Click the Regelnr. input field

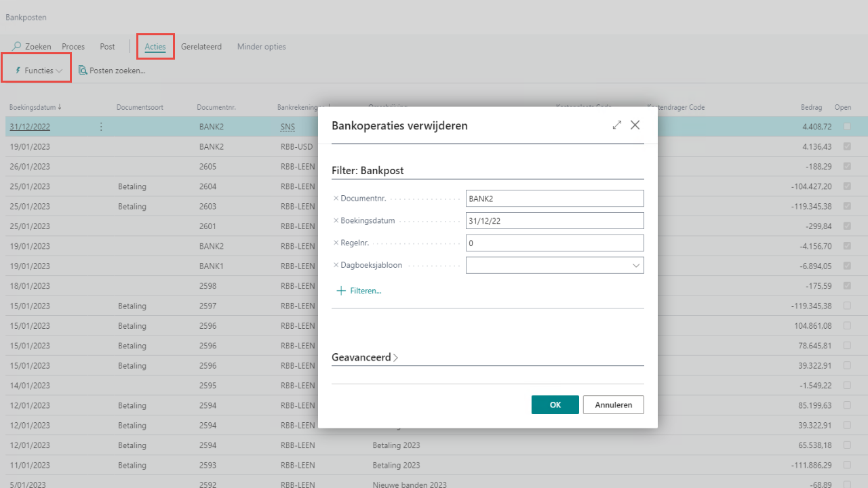554,243
